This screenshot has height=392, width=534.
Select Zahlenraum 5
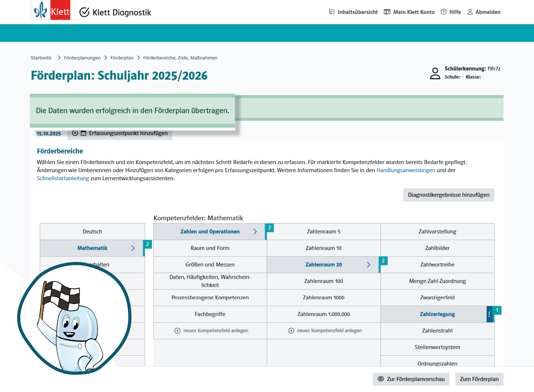click(324, 232)
